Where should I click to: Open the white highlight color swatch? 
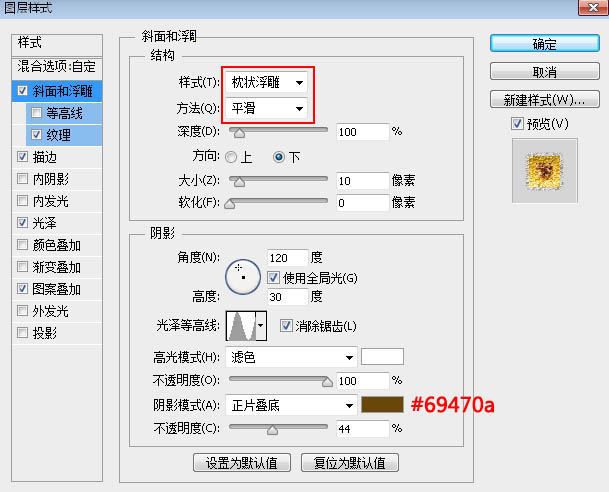point(382,357)
